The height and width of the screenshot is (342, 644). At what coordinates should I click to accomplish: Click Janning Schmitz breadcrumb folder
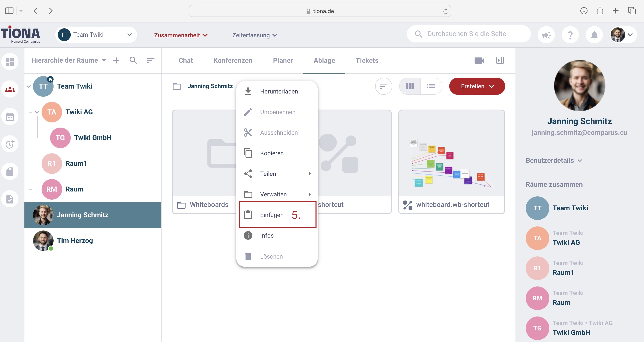pos(210,86)
